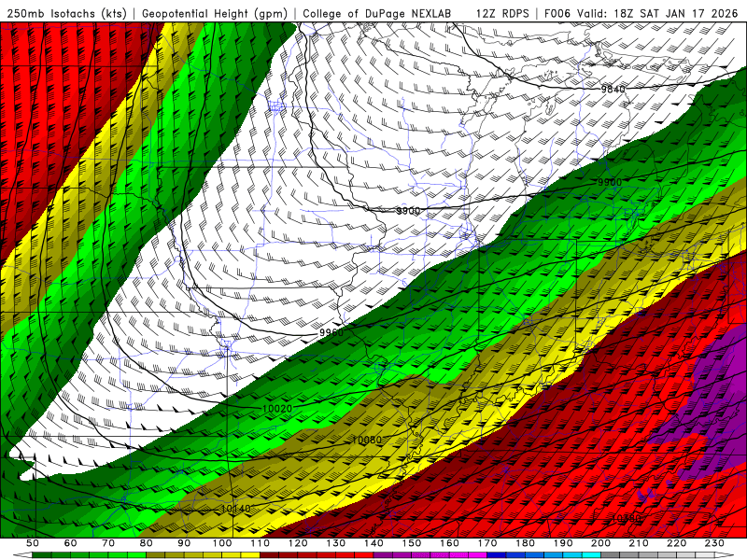The image size is (747, 560).
Task: Click the 'F006' forecast hour label
Action: pyautogui.click(x=557, y=13)
